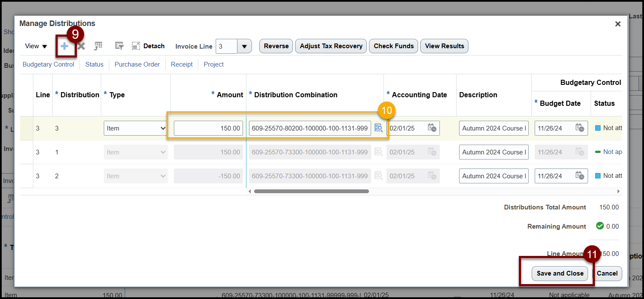The height and width of the screenshot is (299, 644).
Task: Select the Budgetary Control link tab
Action: (48, 64)
